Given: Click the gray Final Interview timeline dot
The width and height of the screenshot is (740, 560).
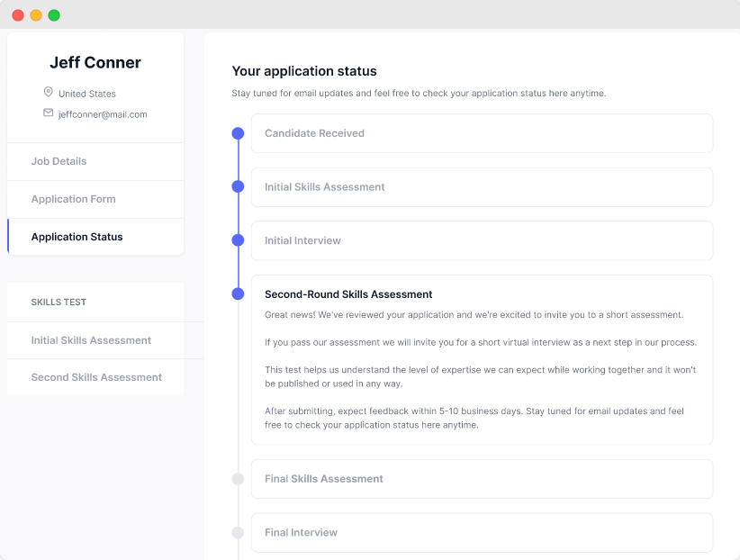Looking at the screenshot, I should pos(238,532).
